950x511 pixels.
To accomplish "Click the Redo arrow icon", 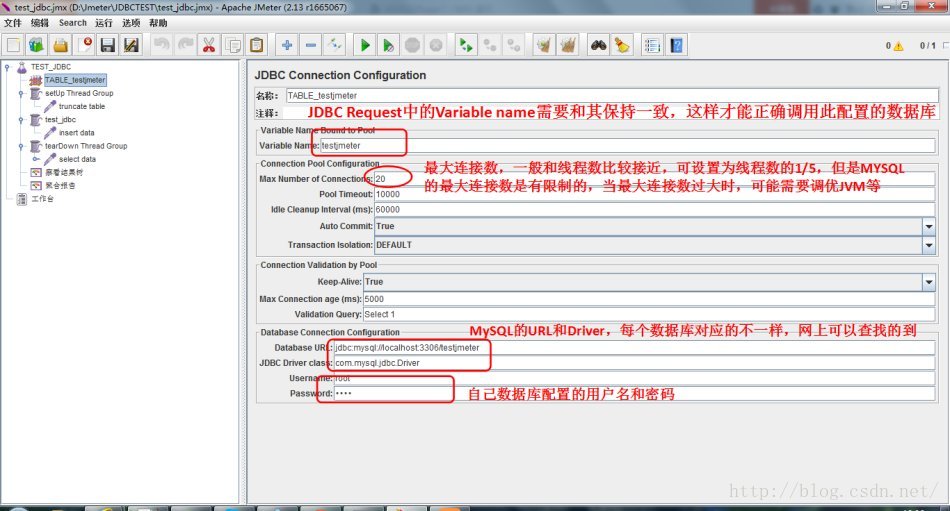I will (185, 45).
